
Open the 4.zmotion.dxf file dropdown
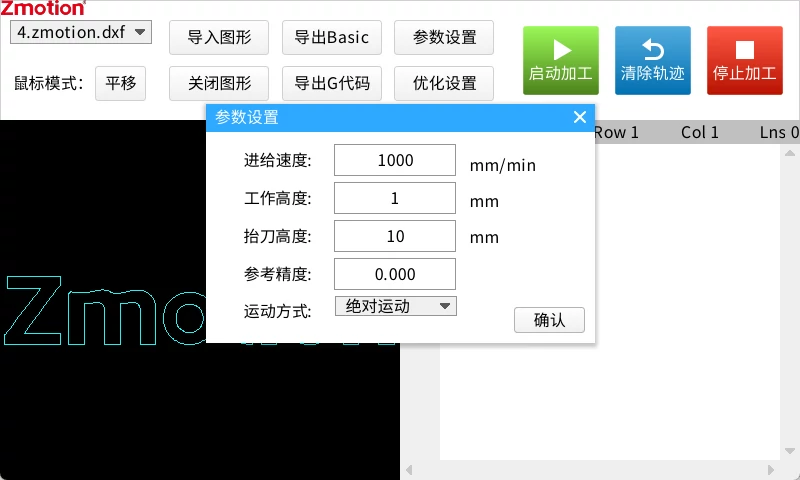(81, 32)
